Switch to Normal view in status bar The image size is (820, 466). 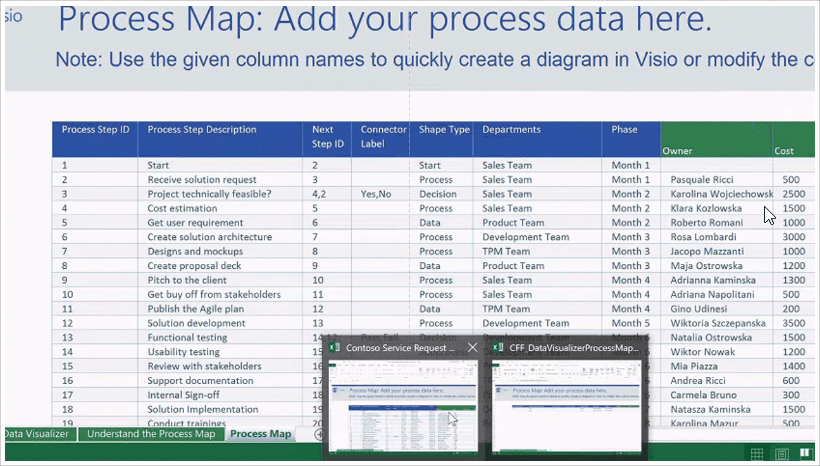click(756, 455)
